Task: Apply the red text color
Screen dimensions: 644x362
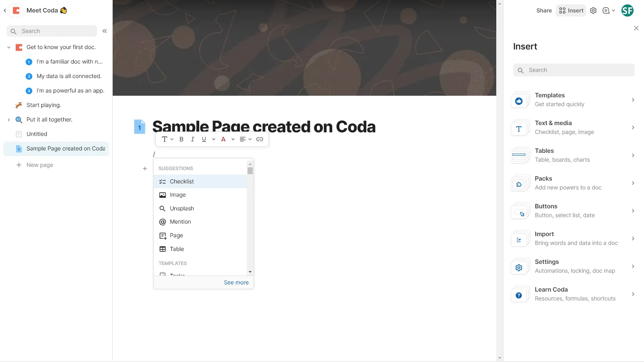Action: tap(223, 139)
